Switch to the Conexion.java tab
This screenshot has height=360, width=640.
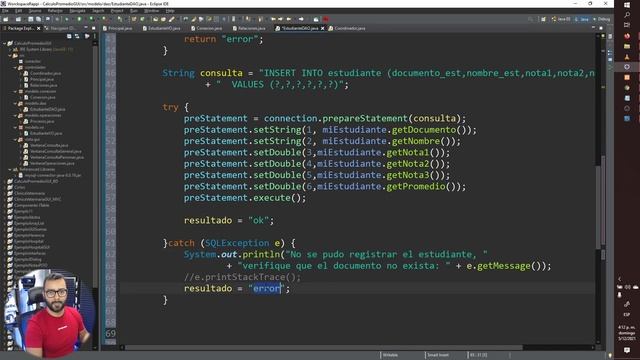pos(207,28)
